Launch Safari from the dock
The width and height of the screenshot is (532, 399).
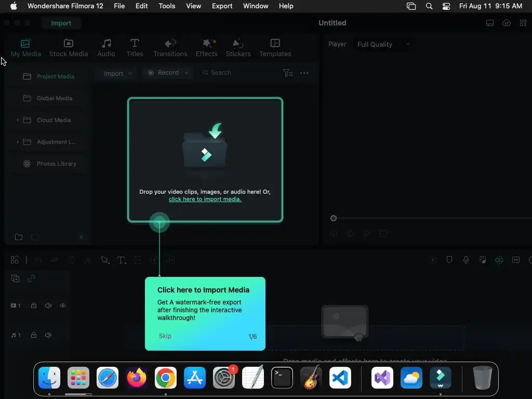108,378
